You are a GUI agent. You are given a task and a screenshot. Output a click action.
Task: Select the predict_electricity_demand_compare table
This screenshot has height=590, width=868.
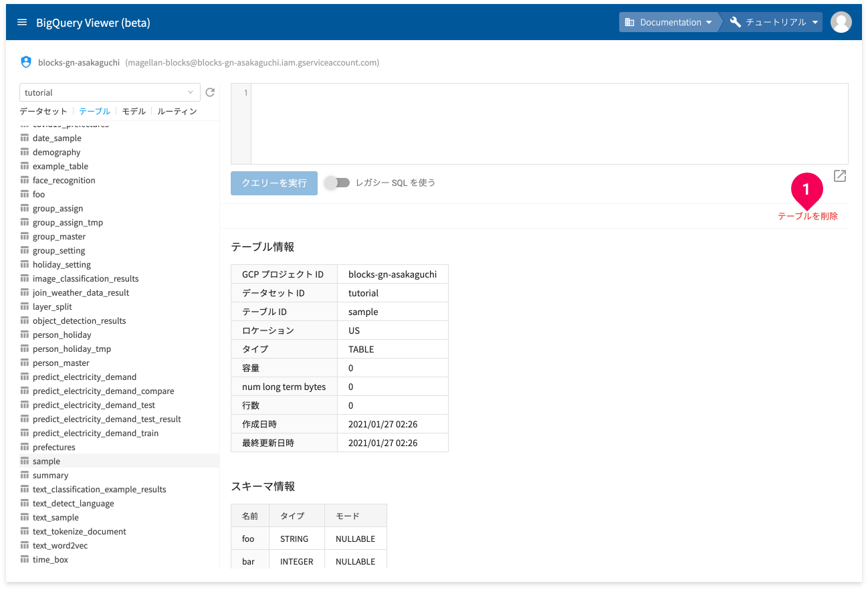click(104, 391)
